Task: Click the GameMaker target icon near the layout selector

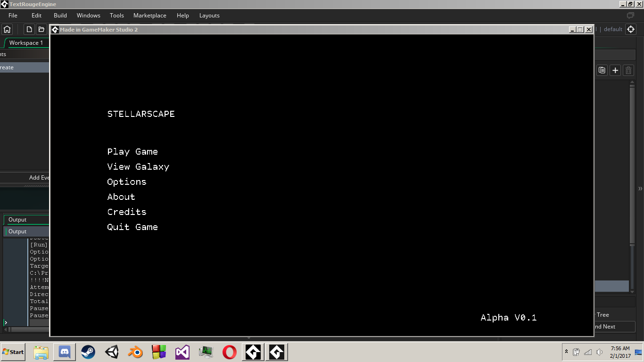Action: [631, 29]
